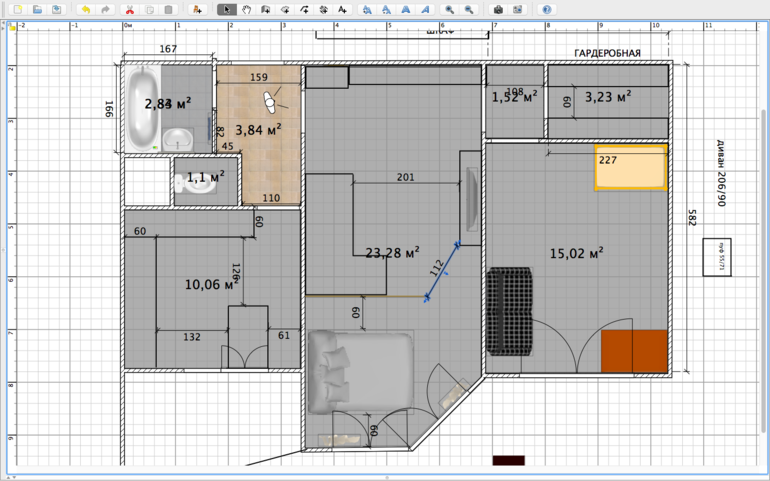Choose the Create rooms tool
Image resolution: width=770 pixels, height=481 pixels.
285,9
